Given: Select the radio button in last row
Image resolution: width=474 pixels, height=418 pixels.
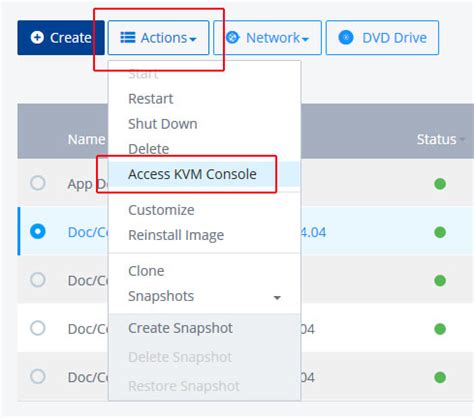Looking at the screenshot, I should [x=38, y=377].
